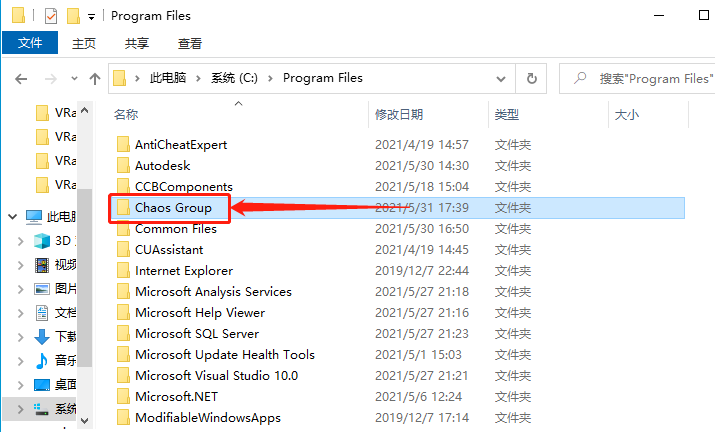Click the music note icon in sidebar
Screen dimensions: 715x432
click(42, 361)
